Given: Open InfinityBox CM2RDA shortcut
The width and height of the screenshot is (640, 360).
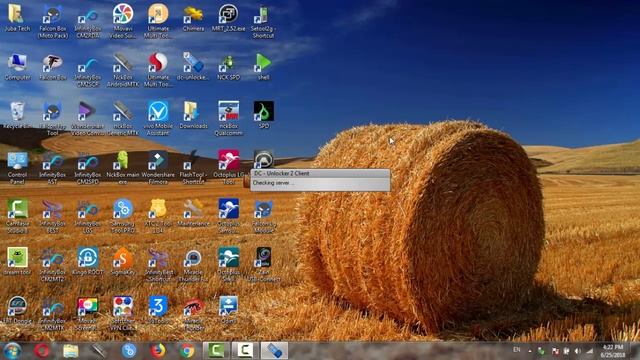Looking at the screenshot, I should tap(88, 21).
